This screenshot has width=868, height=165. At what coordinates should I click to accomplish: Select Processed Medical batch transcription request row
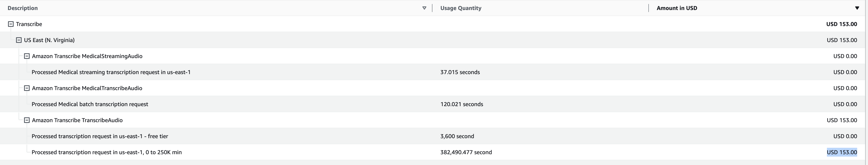tap(432, 104)
